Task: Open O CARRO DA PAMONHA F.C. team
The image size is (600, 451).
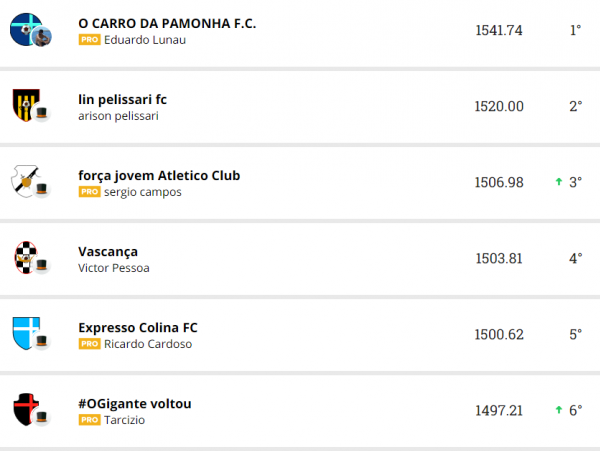Action: tap(167, 22)
